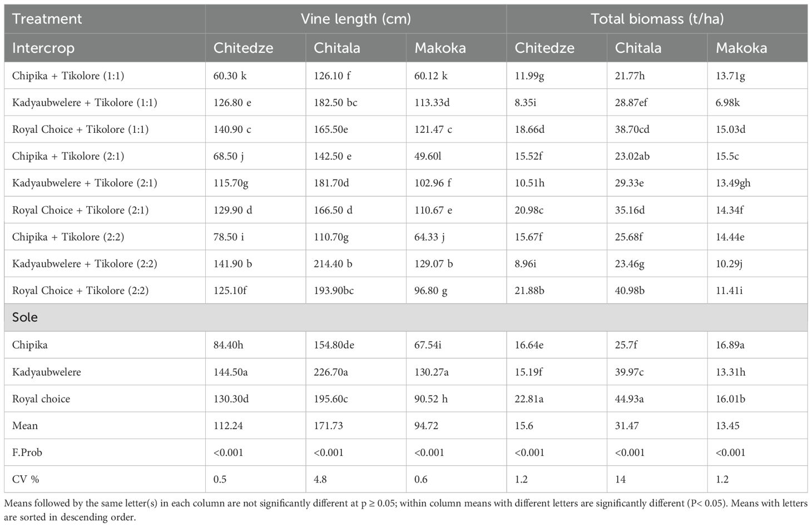The height and width of the screenshot is (527, 812).
Task: Click the Makoka header under Total biomass
Action: tap(741, 48)
